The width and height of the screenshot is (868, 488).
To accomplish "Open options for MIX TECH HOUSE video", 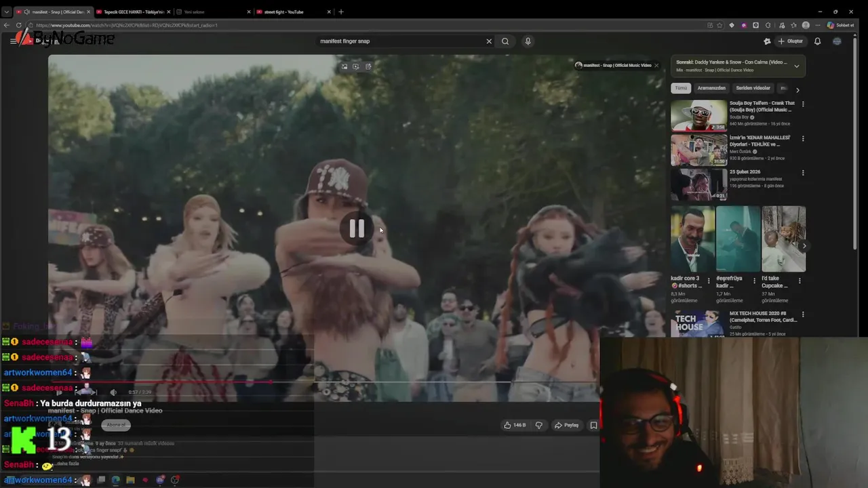I will point(803,314).
